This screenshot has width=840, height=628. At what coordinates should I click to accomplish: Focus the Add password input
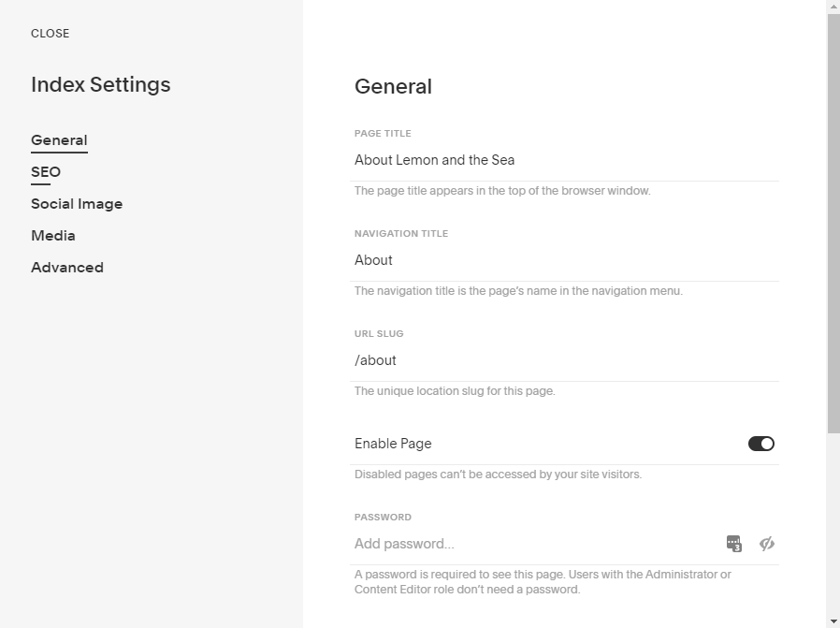533,544
